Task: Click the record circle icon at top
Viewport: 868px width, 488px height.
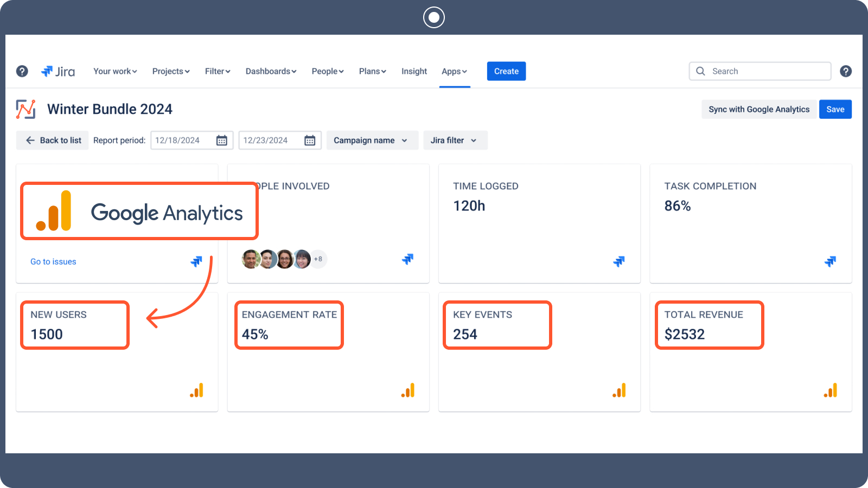Action: [434, 17]
